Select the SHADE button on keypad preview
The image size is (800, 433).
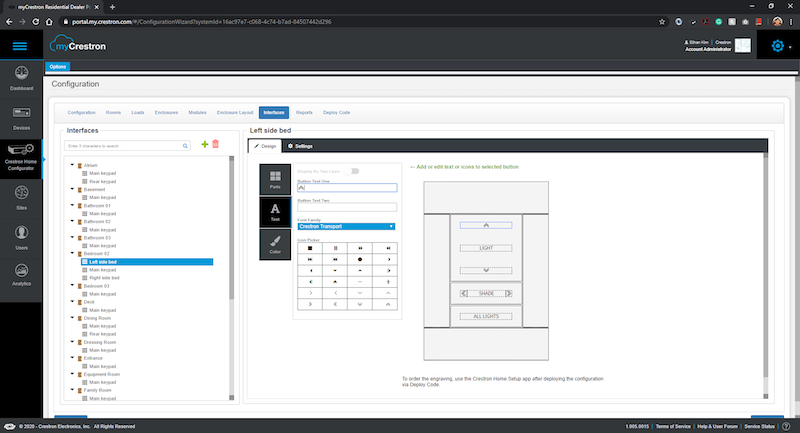click(x=486, y=293)
